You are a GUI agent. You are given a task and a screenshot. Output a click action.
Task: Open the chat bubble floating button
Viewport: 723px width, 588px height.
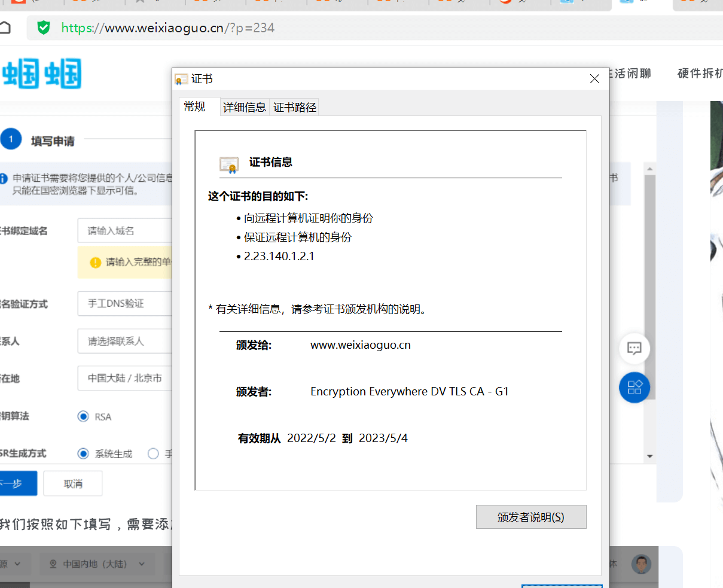(634, 348)
